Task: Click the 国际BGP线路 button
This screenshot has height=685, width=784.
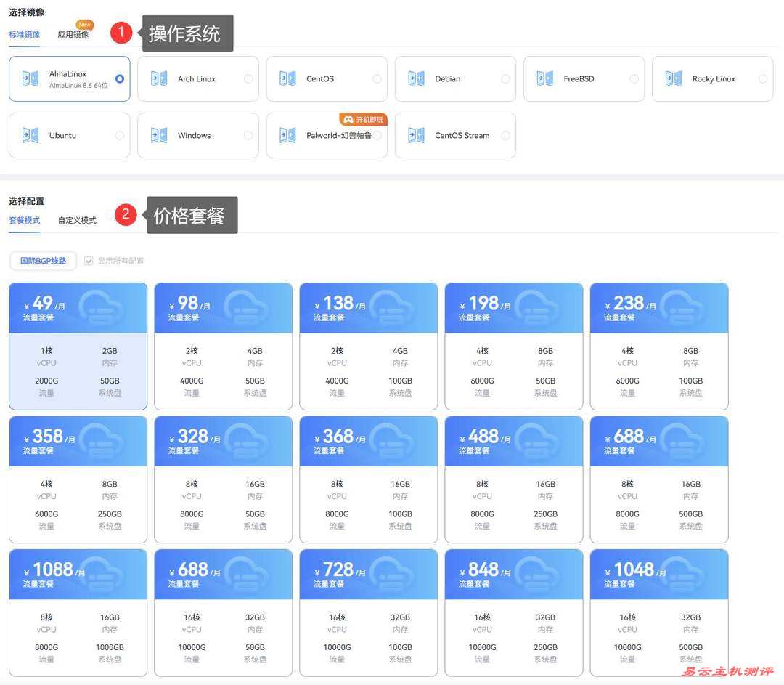Action: [43, 261]
